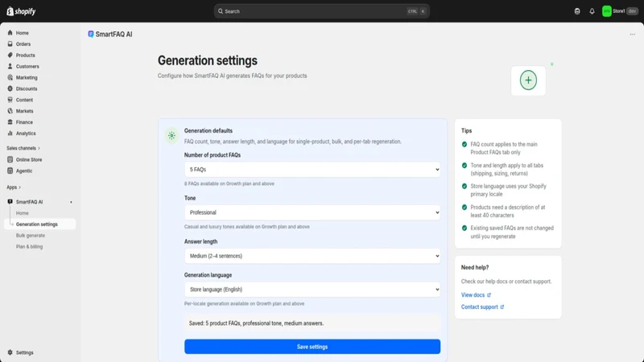
Task: Click the SmartFAQ AI header logo icon
Action: point(91,34)
